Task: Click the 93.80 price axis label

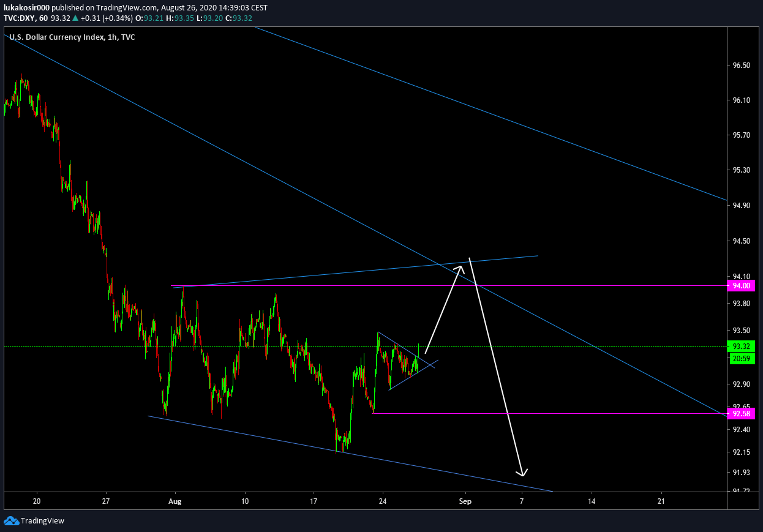Action: click(x=741, y=304)
